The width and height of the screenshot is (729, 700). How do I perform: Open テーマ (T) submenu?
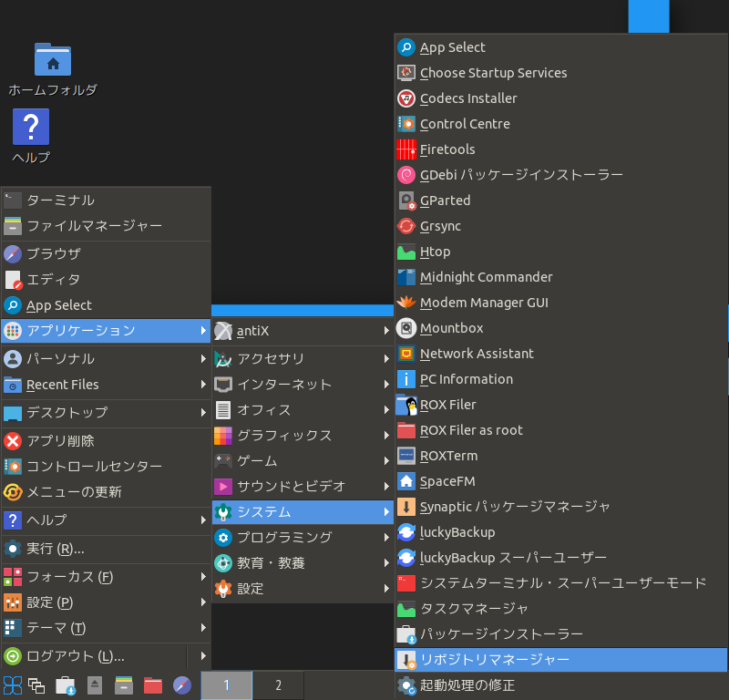[x=106, y=628]
